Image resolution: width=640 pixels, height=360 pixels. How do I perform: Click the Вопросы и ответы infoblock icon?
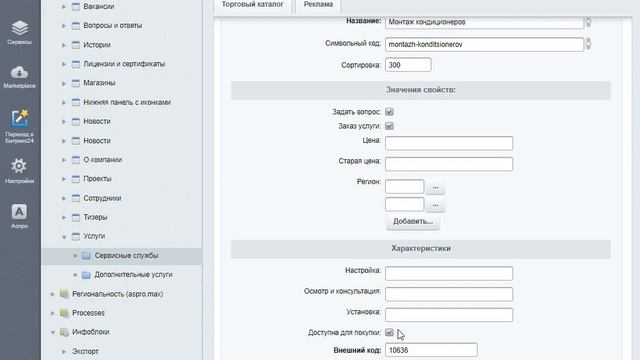click(x=76, y=25)
